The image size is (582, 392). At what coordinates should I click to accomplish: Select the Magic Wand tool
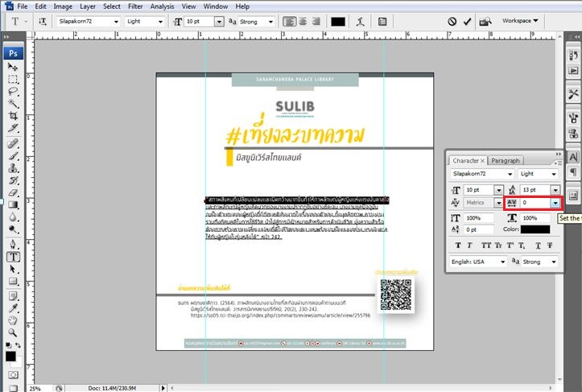[13, 104]
